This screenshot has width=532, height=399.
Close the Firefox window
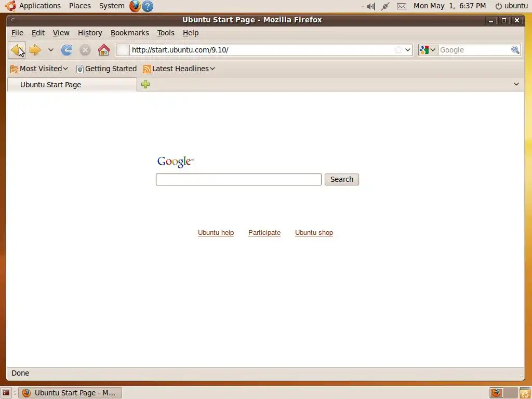pyautogui.click(x=517, y=20)
